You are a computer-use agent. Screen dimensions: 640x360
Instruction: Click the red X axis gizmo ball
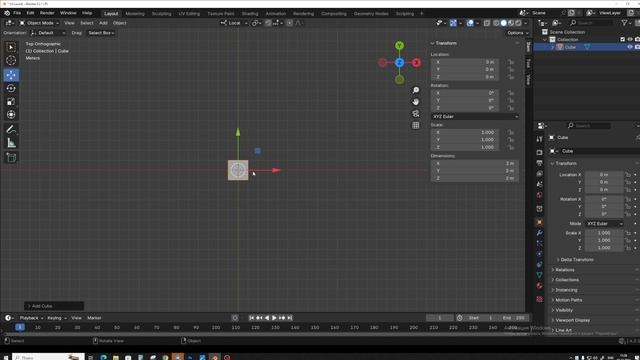coord(416,62)
